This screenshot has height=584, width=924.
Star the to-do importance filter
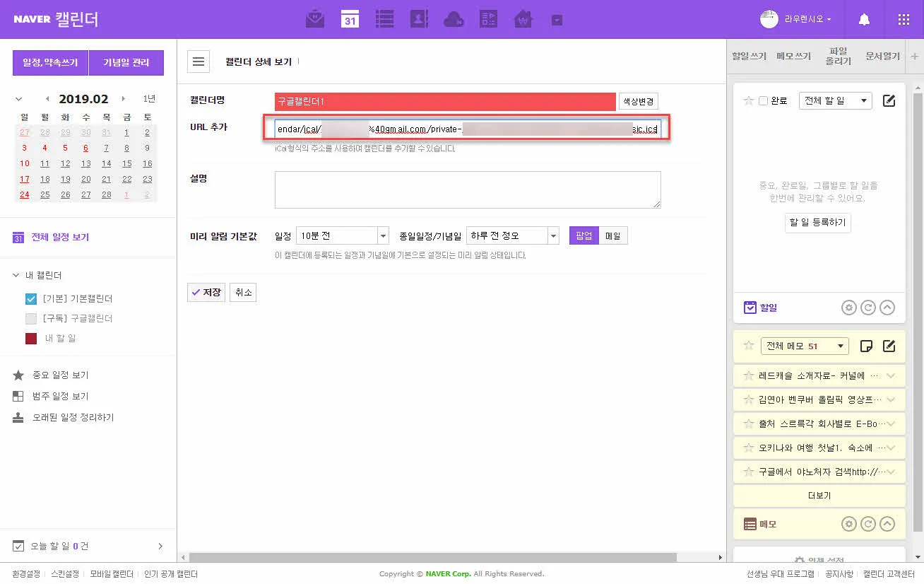[x=749, y=101]
